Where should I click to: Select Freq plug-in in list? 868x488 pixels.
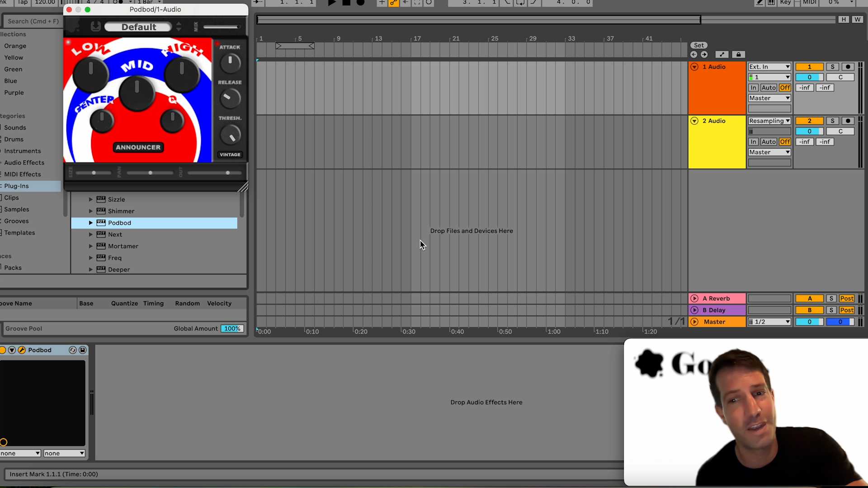point(115,258)
